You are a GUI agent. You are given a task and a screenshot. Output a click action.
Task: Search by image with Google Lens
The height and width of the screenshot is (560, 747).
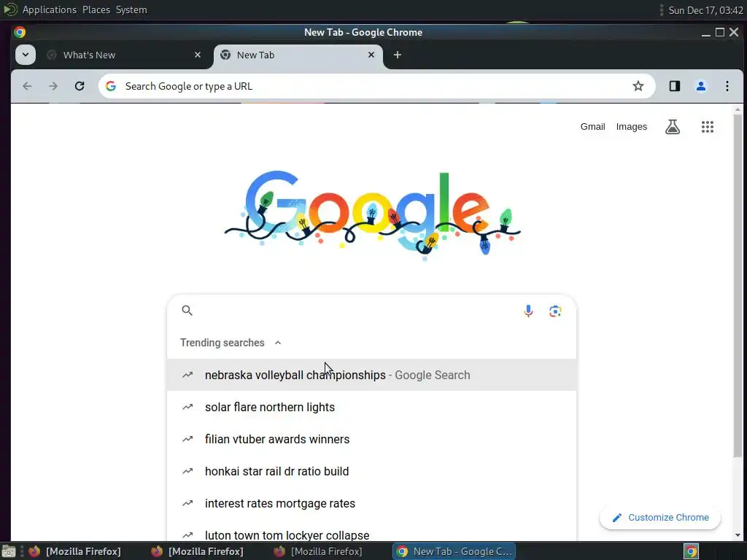555,311
